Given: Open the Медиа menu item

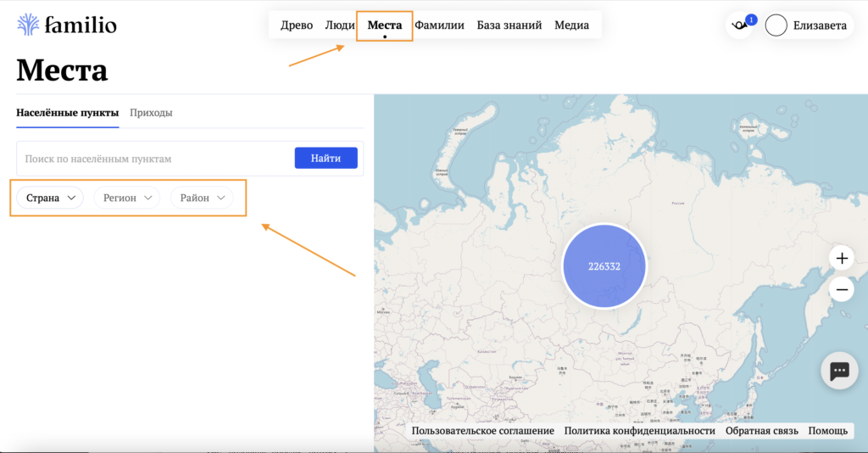Looking at the screenshot, I should tap(572, 25).
